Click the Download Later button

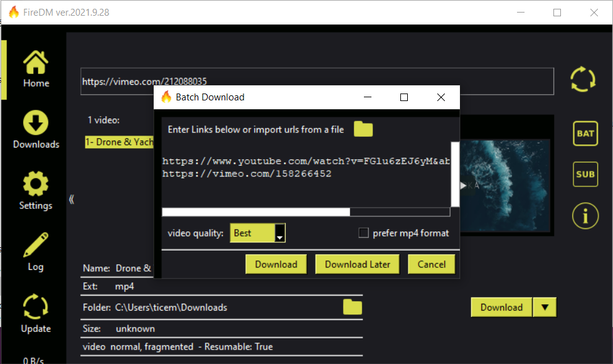(358, 264)
